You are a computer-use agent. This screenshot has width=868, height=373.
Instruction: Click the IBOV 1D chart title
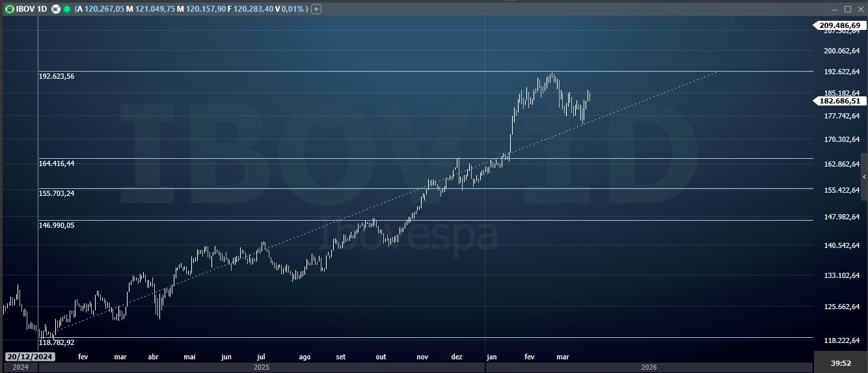tap(31, 9)
